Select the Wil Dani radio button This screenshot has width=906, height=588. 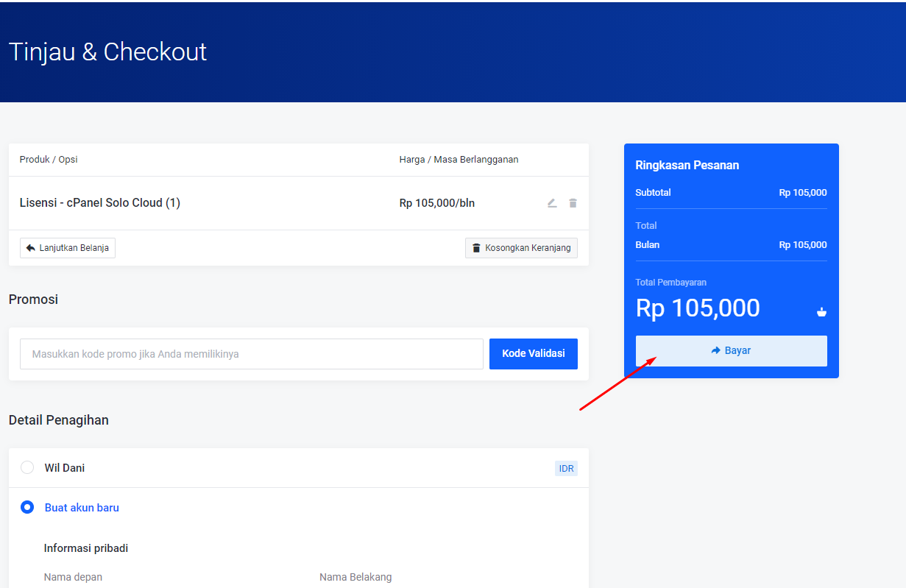pyautogui.click(x=27, y=467)
